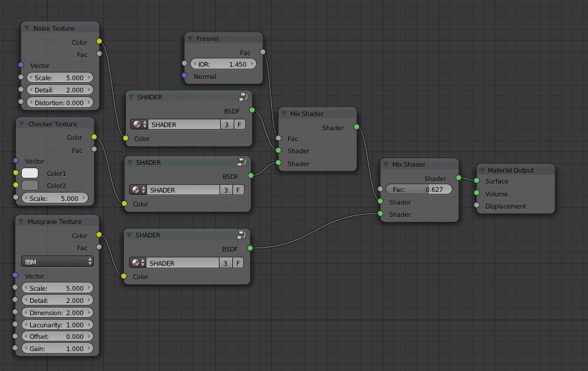The image size is (588, 371).
Task: Click the Fresnel IOR 1.450 field
Action: (x=223, y=64)
